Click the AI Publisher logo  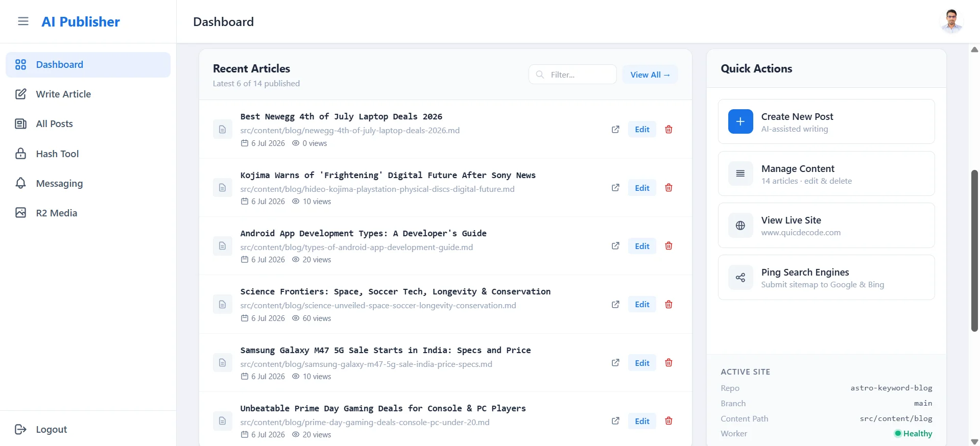pos(81,21)
